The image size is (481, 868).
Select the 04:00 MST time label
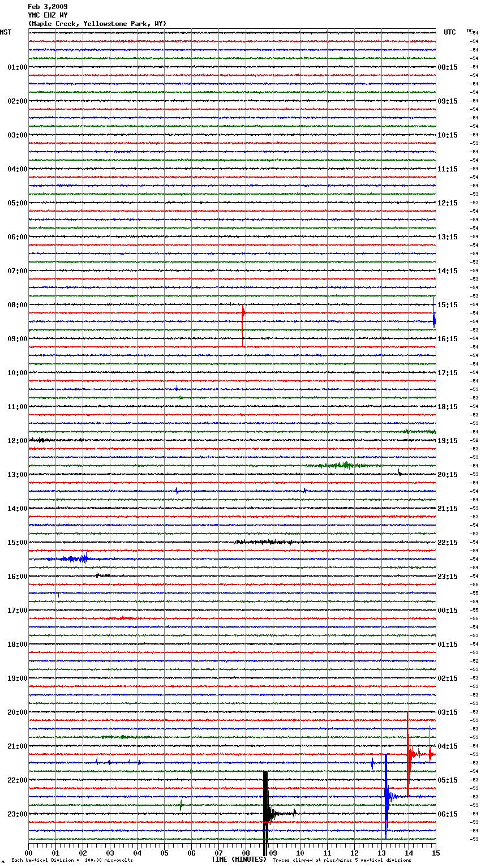click(18, 169)
